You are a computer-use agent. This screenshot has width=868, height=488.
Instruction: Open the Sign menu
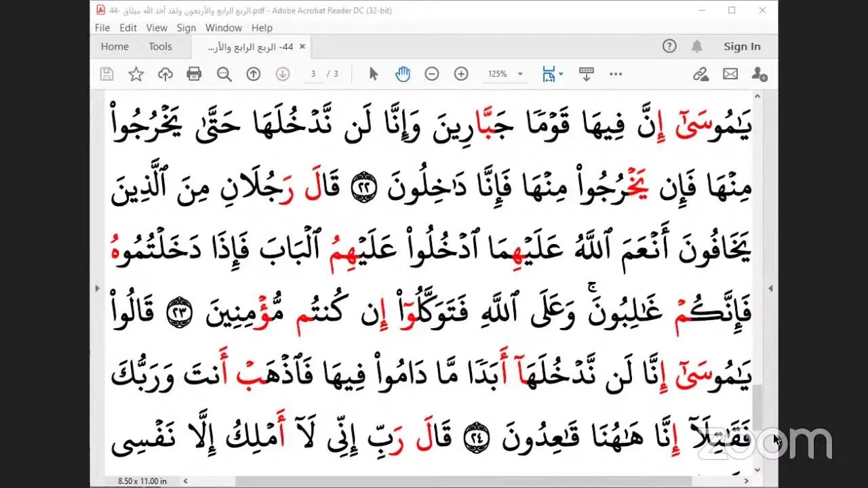[186, 28]
